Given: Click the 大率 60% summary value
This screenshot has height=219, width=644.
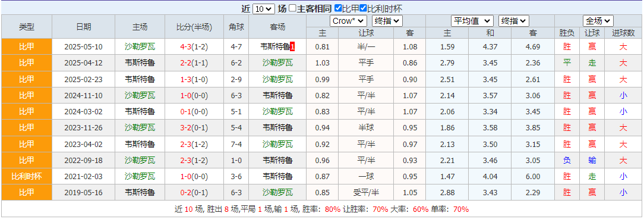Looking at the screenshot, I should click(421, 209).
